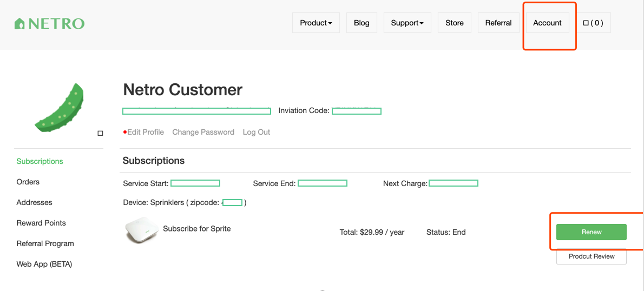Click the Netro logo
Viewport: 644px width, 291px height.
coord(49,23)
